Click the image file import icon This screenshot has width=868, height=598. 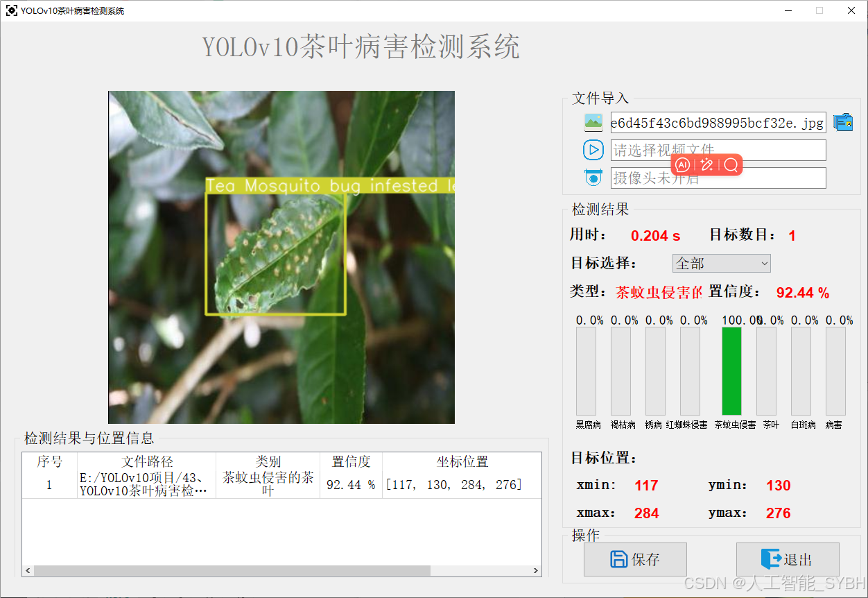[x=593, y=122]
